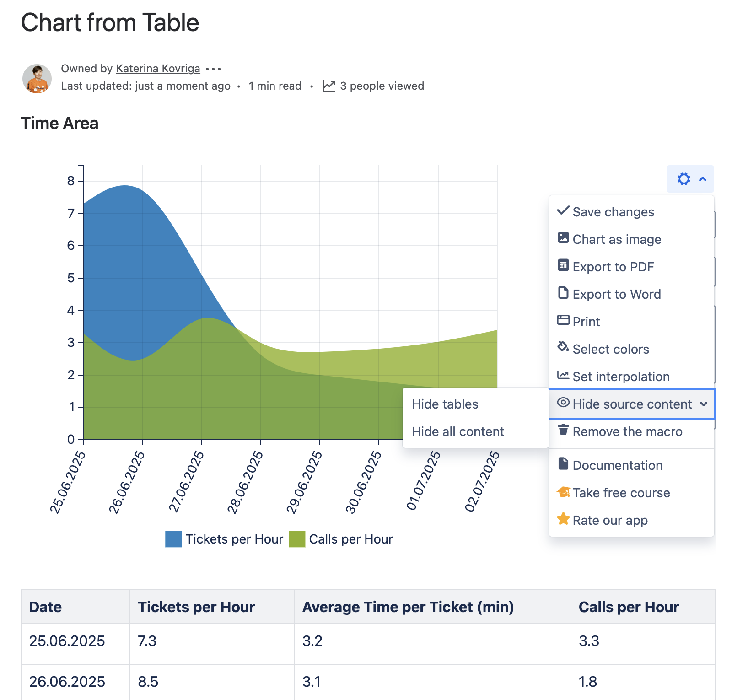Image resolution: width=732 pixels, height=700 pixels.
Task: Click the Rate our app star icon
Action: pyautogui.click(x=563, y=519)
